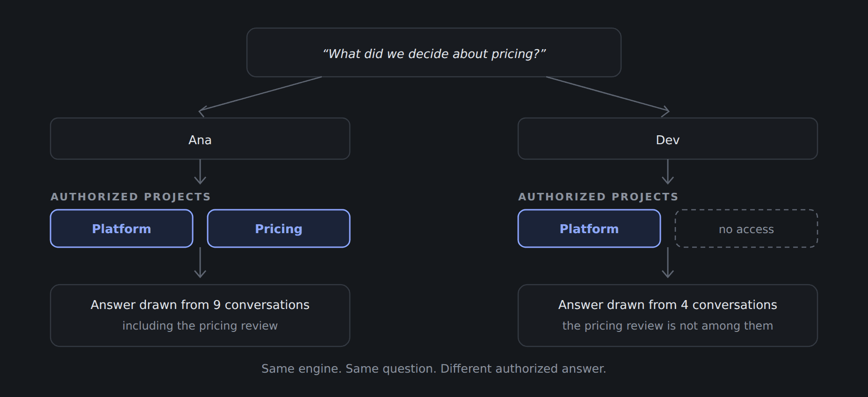The image size is (868, 397).
Task: Open the answer from 4 conversations box
Action: point(668,316)
